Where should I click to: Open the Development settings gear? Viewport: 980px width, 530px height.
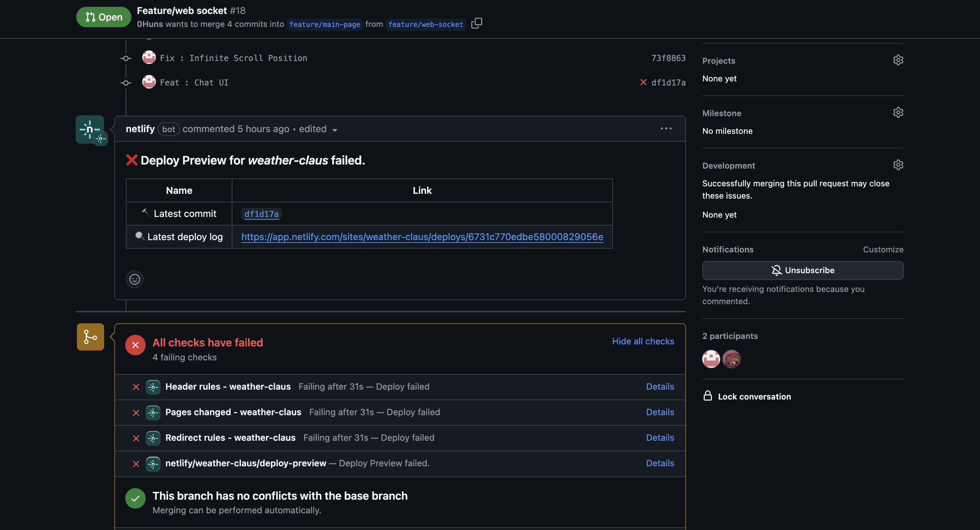tap(898, 165)
